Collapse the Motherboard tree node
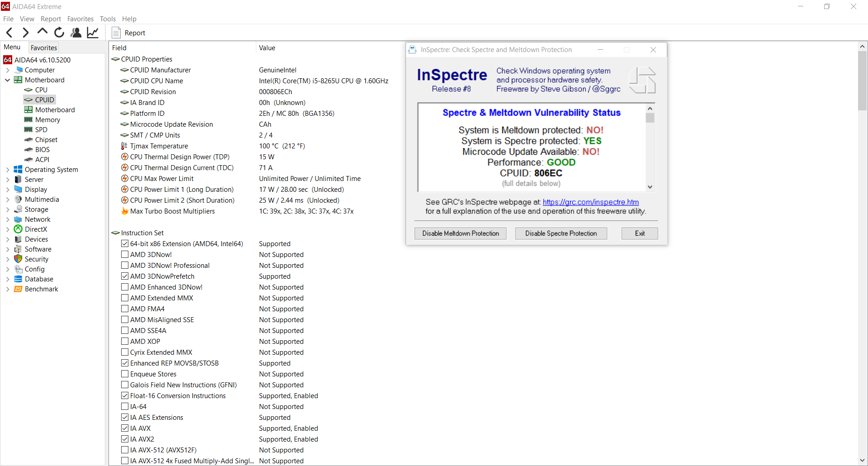This screenshot has width=868, height=466. pos(7,80)
